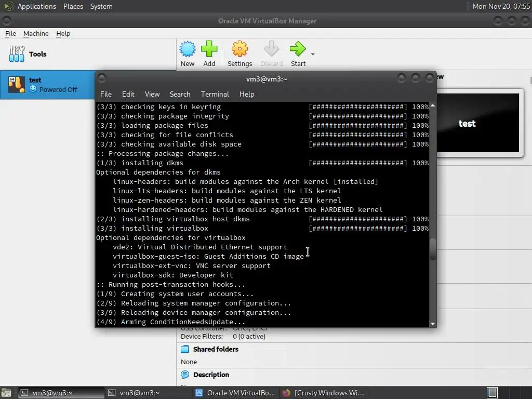This screenshot has height=399, width=532.
Task: Click show desktop icon in bottom panel
Action: coord(6,393)
